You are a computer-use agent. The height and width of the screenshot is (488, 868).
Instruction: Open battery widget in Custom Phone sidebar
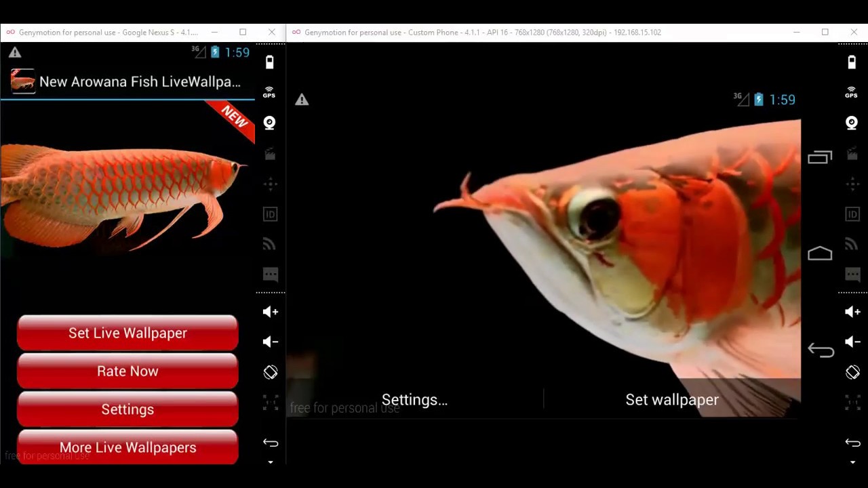[x=852, y=62]
